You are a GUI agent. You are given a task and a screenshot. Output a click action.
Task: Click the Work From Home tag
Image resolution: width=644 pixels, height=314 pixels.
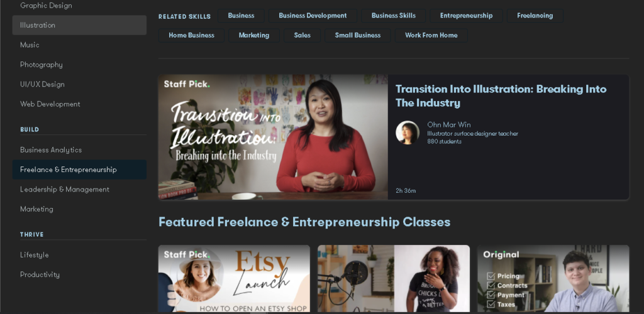[x=431, y=35]
